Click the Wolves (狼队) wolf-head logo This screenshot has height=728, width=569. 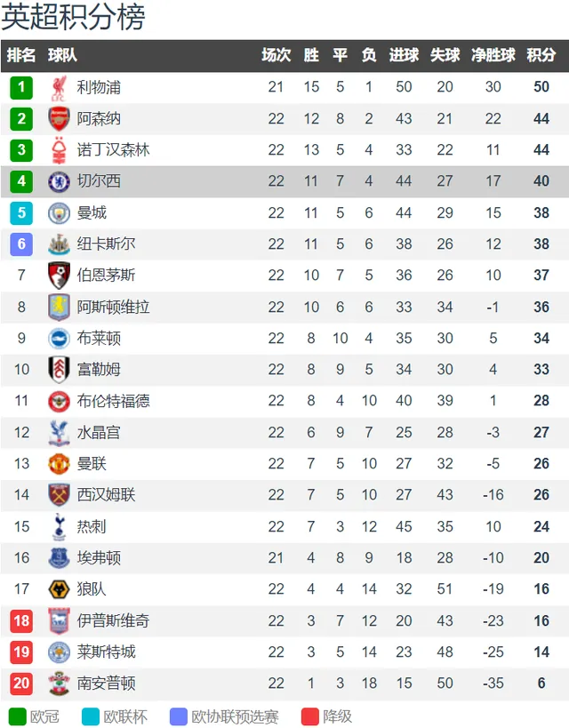pyautogui.click(x=59, y=589)
